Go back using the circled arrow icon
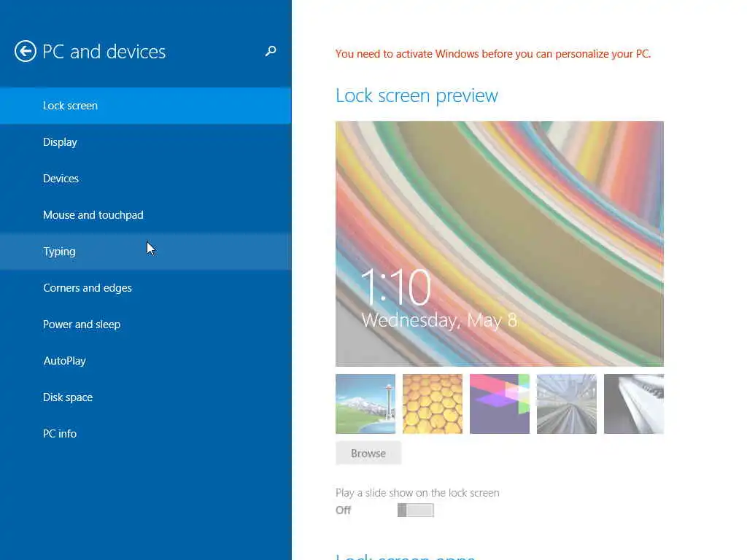Viewport: 747px width, 560px height. [26, 51]
